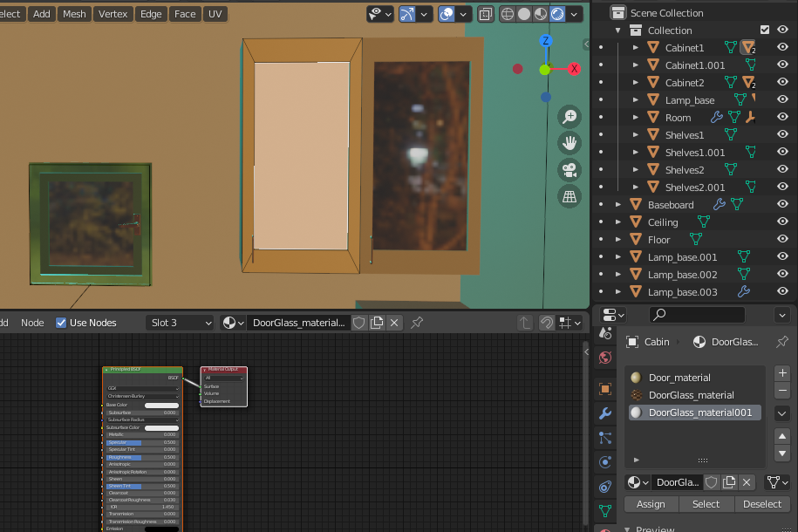Switch perspective/orthographic grid icon
The image size is (798, 532).
(570, 196)
